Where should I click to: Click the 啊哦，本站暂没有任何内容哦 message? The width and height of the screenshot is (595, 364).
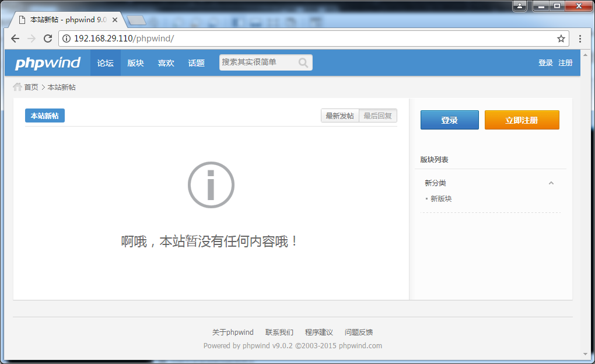(209, 242)
